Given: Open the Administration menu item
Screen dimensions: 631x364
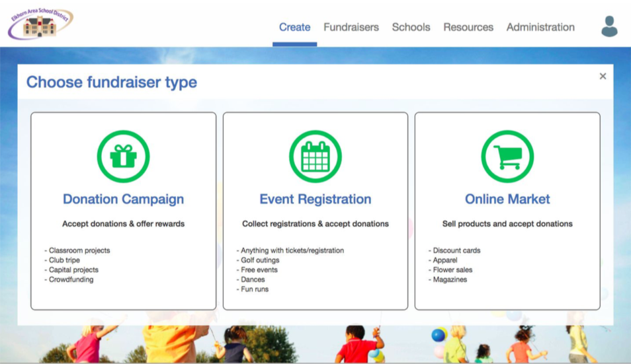Looking at the screenshot, I should (x=540, y=27).
